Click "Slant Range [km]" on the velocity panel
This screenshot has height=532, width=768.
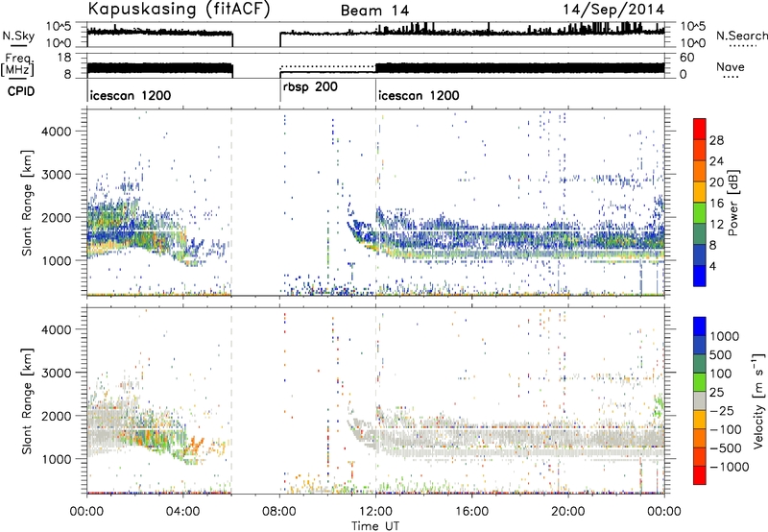click(x=27, y=400)
